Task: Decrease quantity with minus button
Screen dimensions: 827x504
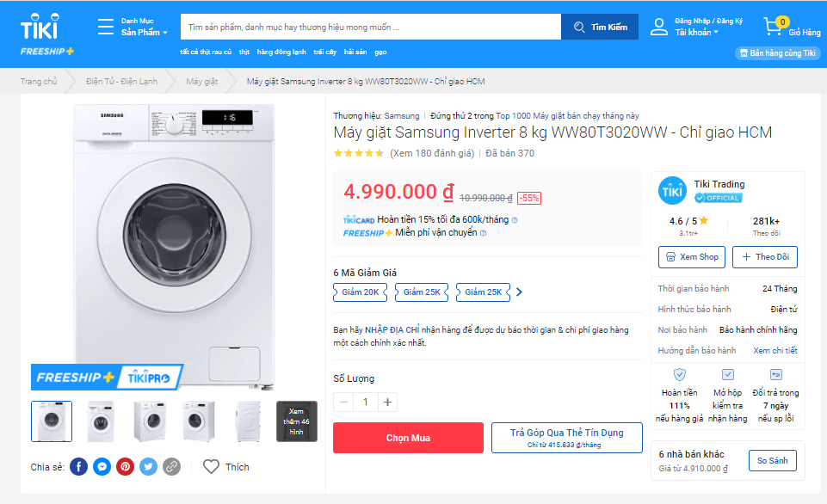Action: tap(344, 402)
